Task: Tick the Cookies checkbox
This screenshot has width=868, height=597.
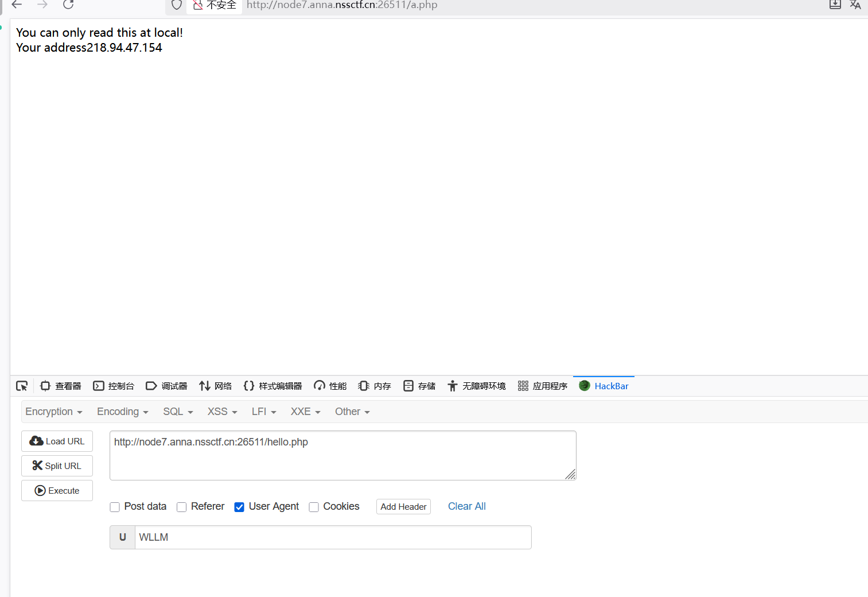Action: (314, 507)
